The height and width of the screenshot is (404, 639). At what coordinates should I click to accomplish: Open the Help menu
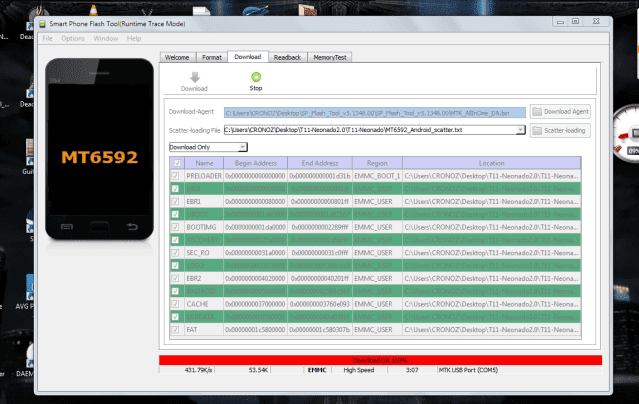134,38
